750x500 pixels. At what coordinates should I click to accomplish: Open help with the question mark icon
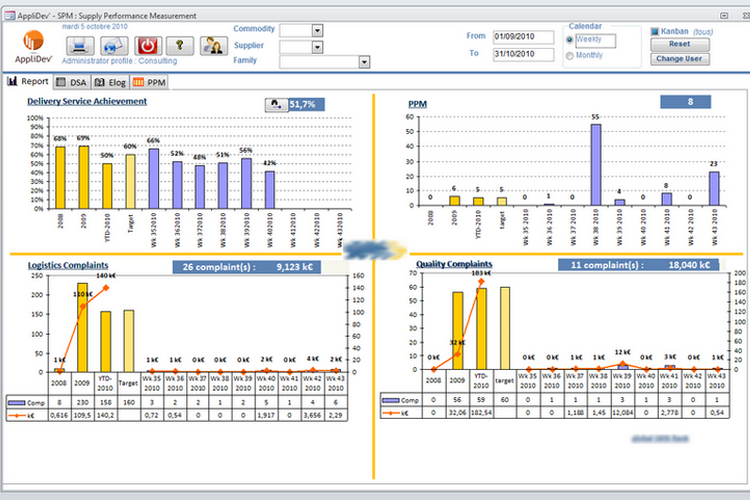tap(179, 46)
